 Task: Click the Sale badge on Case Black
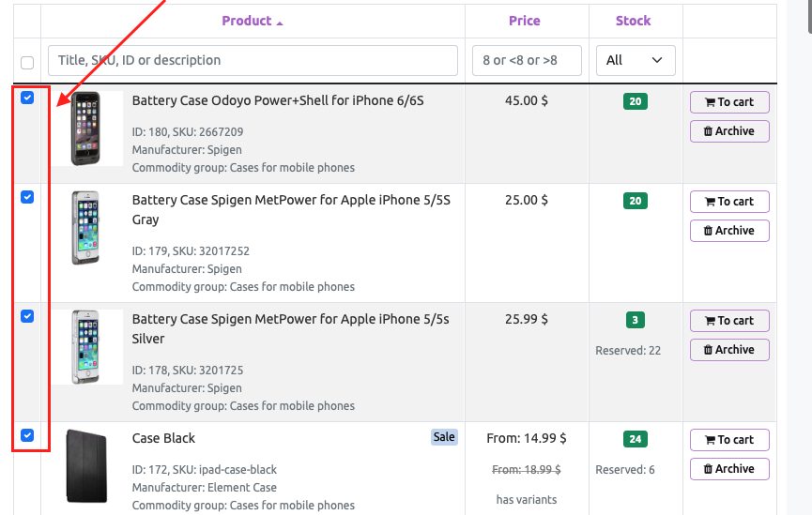[444, 437]
